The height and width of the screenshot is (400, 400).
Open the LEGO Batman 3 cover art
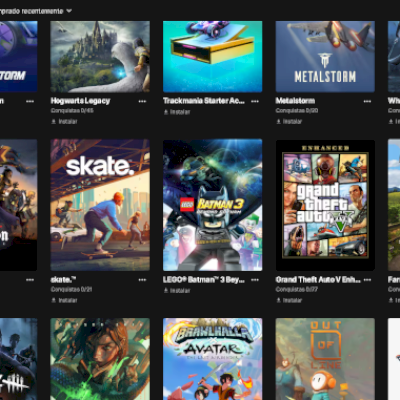(x=213, y=205)
